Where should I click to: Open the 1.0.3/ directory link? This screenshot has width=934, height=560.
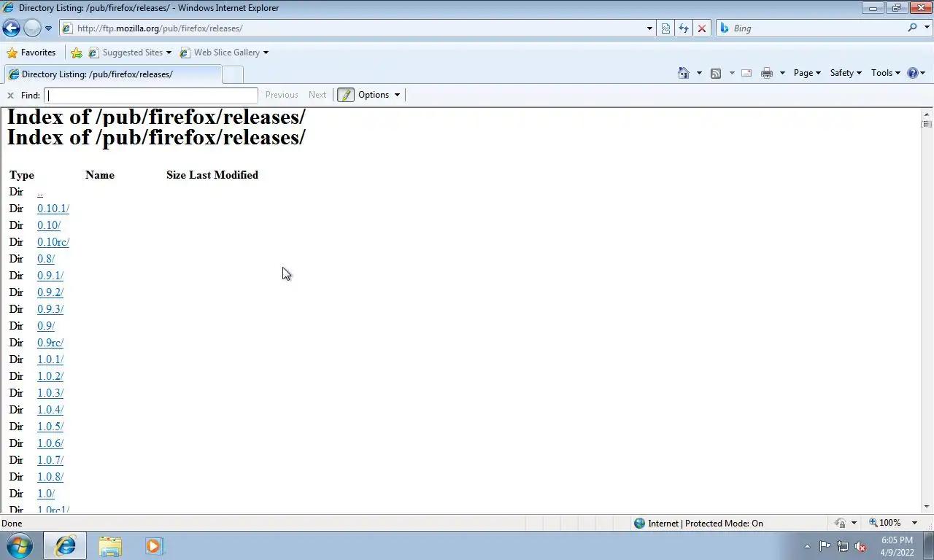click(50, 393)
